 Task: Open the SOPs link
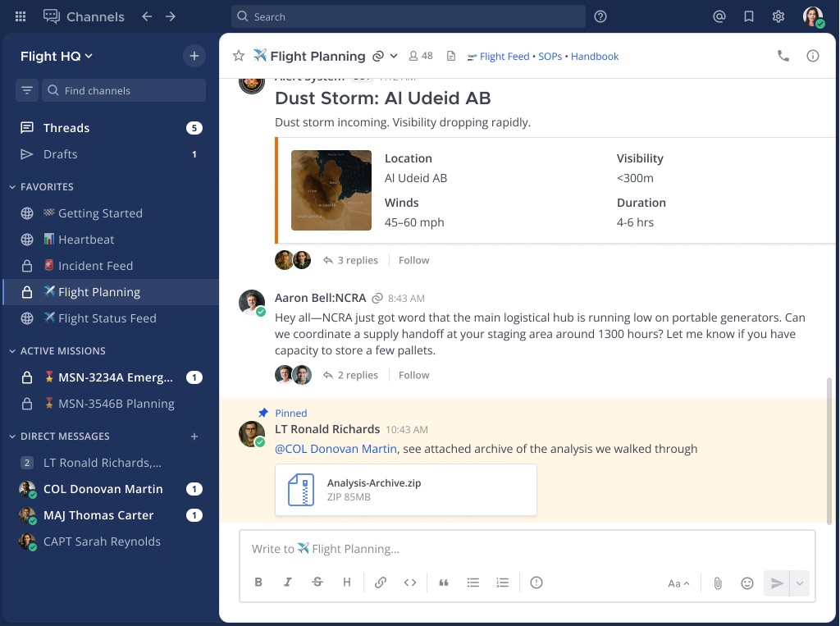(x=550, y=57)
